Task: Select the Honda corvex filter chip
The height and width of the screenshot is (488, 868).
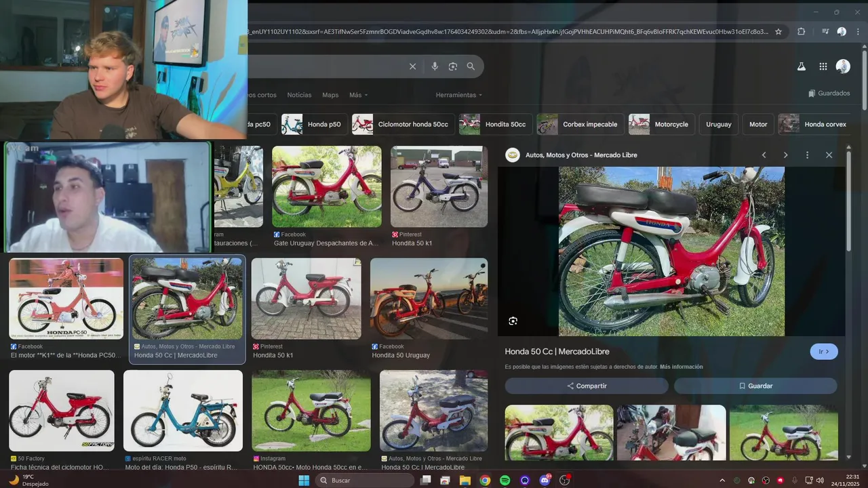Action: click(x=816, y=125)
